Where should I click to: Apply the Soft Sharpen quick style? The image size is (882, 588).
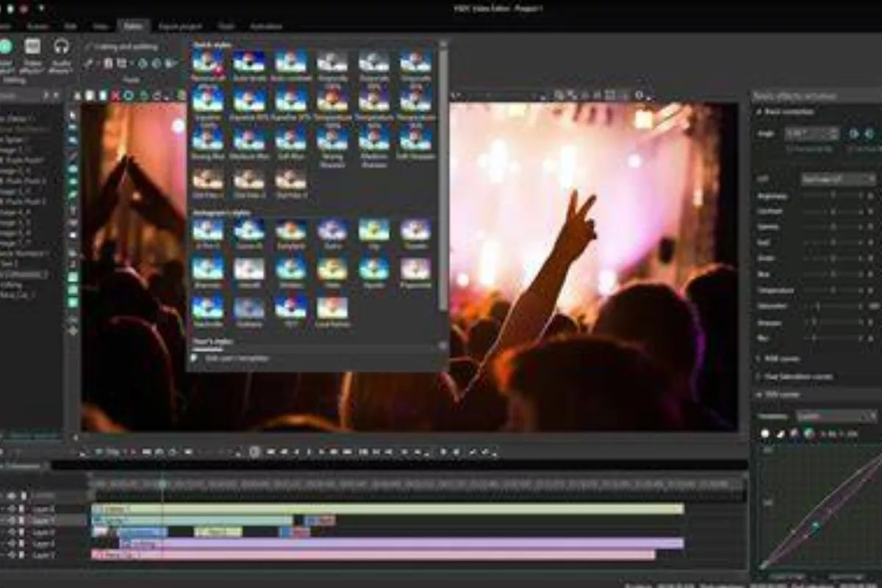416,141
